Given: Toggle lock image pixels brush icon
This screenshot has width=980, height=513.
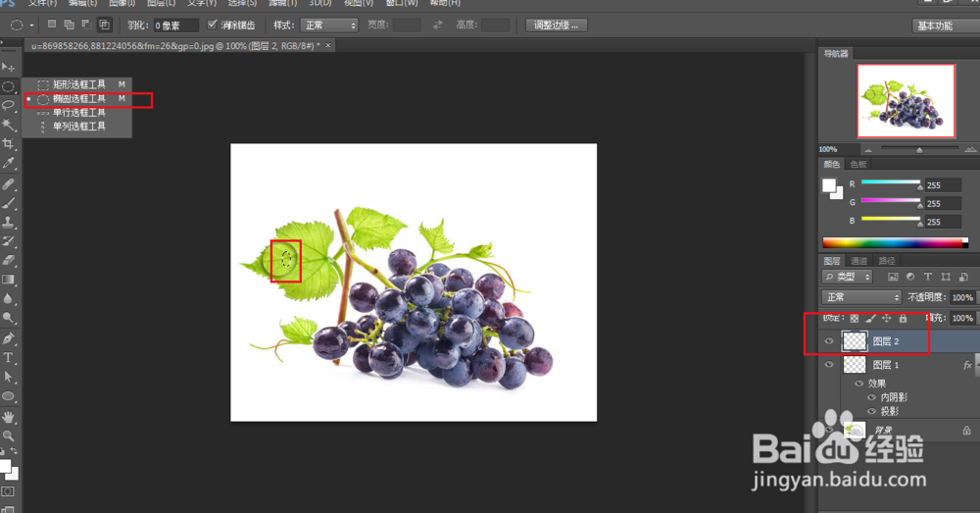Looking at the screenshot, I should [x=870, y=319].
